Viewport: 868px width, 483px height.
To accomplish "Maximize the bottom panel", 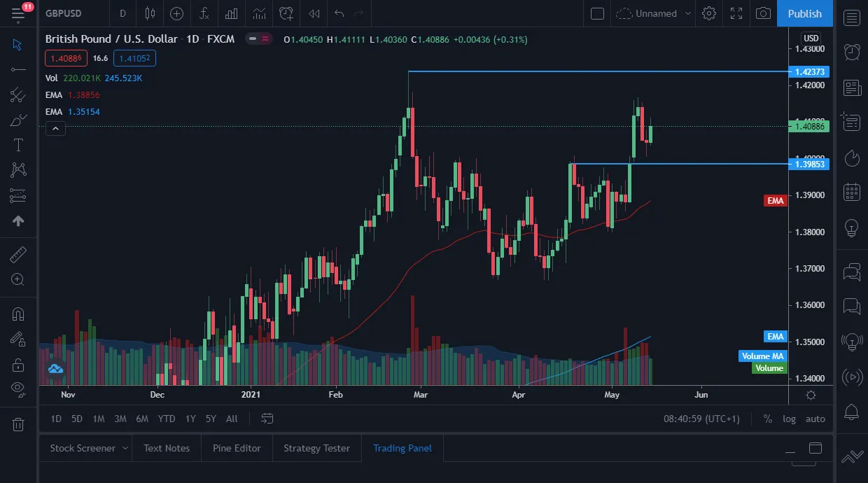I will 815,448.
